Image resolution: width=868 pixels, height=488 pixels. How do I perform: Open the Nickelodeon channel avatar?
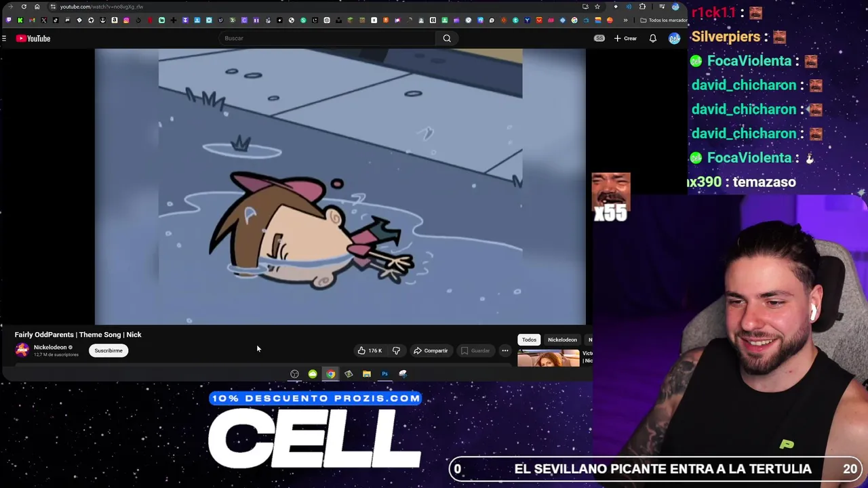pyautogui.click(x=22, y=350)
